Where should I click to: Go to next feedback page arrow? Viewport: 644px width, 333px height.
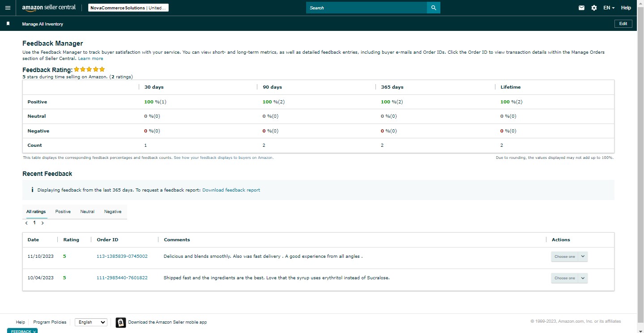(43, 223)
